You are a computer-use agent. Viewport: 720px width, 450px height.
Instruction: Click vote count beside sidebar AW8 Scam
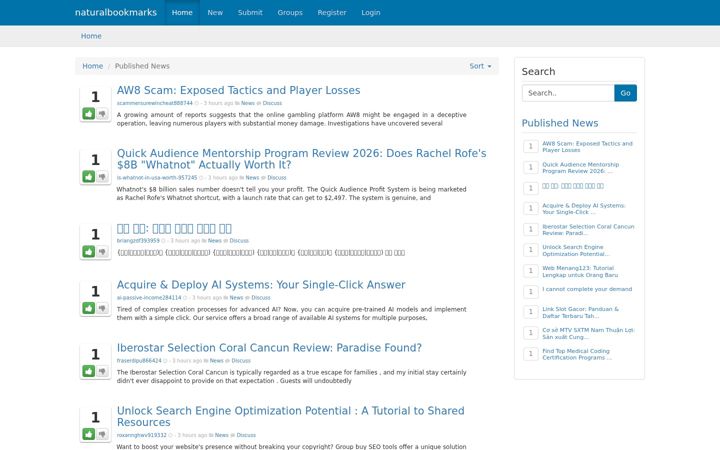pos(531,146)
